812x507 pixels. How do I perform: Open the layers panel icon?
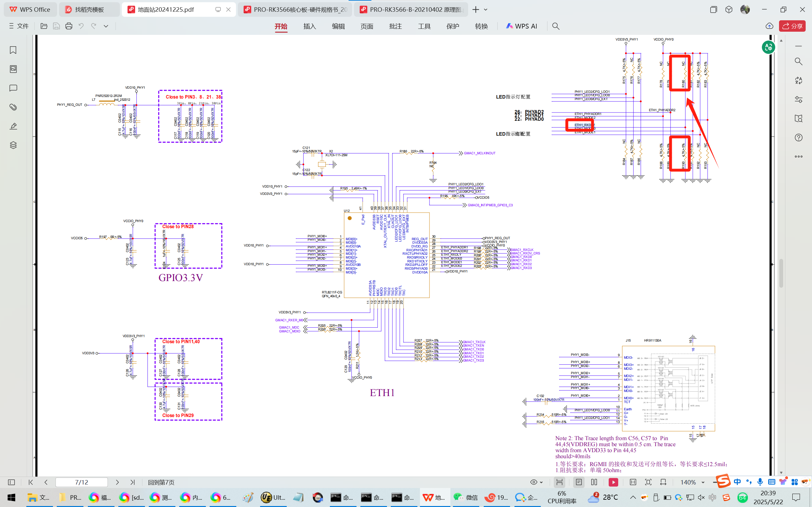click(13, 145)
